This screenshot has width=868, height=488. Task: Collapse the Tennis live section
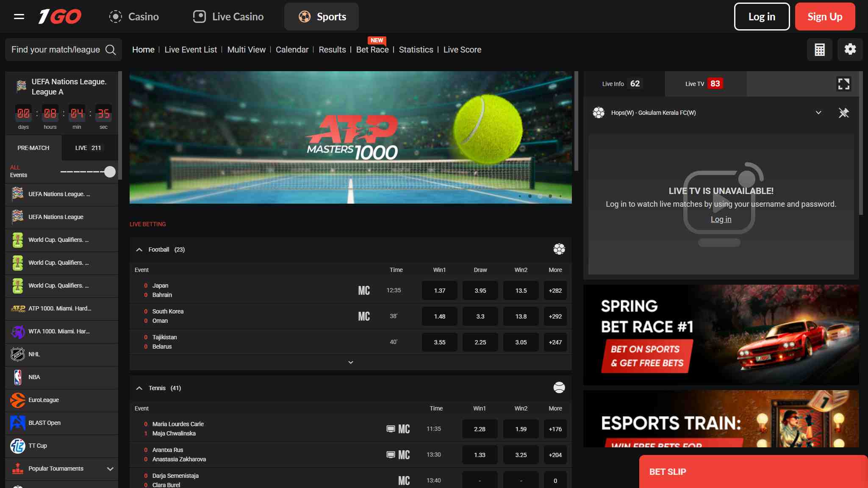tap(139, 388)
